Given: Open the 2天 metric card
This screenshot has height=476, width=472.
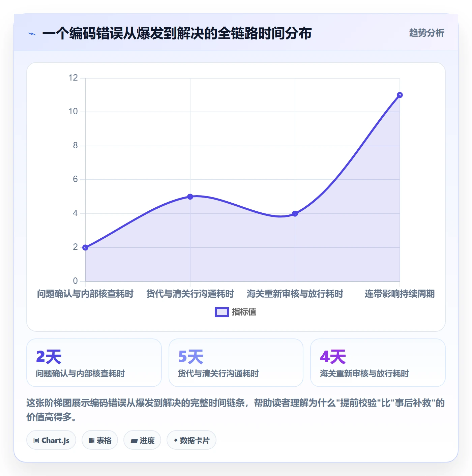Looking at the screenshot, I should click(x=94, y=363).
